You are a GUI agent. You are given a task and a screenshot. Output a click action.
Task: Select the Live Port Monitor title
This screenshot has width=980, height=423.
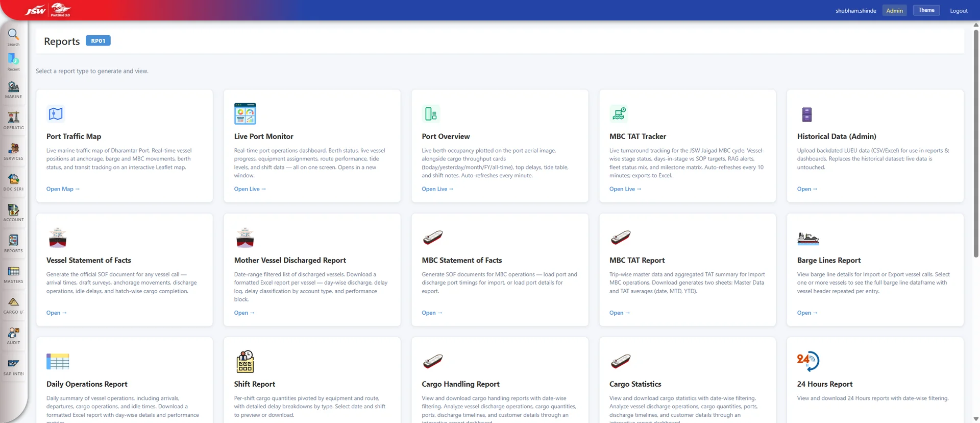click(263, 136)
